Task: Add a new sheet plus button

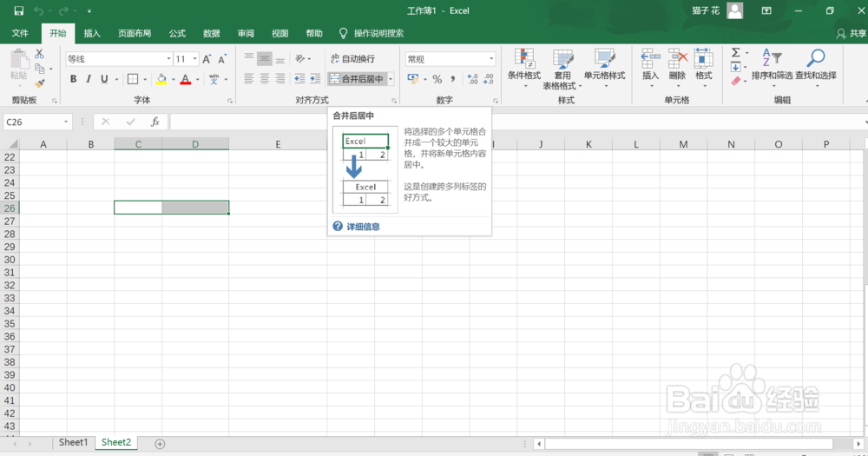Action: (x=160, y=444)
